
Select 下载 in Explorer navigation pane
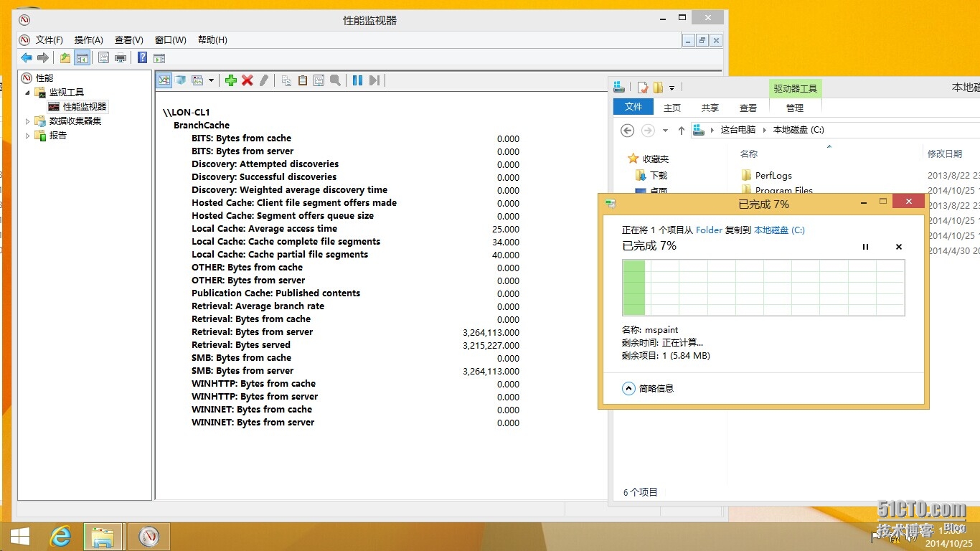[x=659, y=175]
